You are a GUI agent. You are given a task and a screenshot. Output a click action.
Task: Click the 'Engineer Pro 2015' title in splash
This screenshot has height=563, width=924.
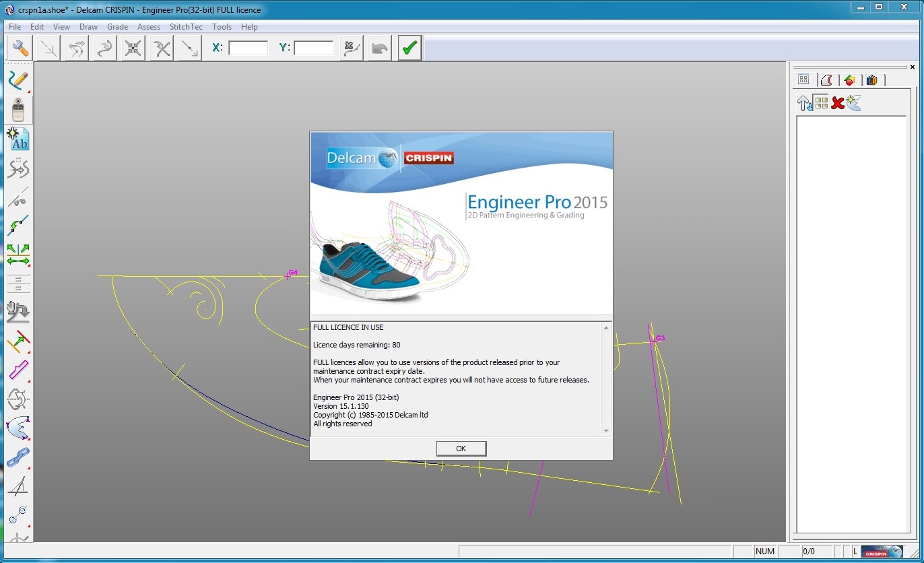(x=537, y=202)
